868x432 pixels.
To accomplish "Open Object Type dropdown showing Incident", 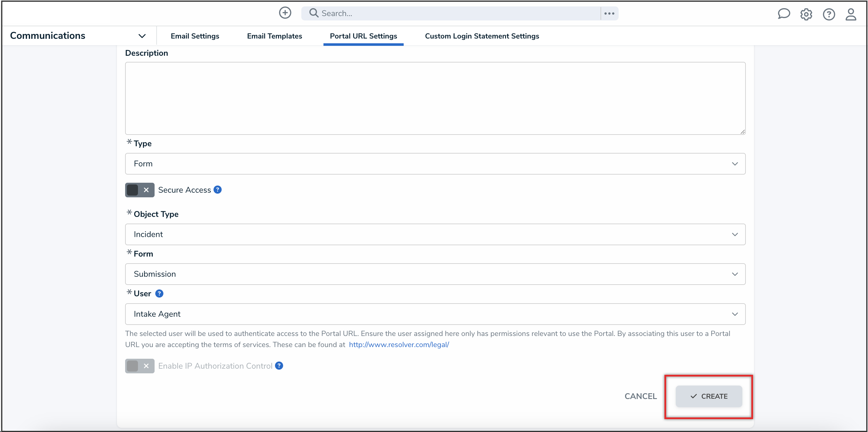I will point(435,234).
